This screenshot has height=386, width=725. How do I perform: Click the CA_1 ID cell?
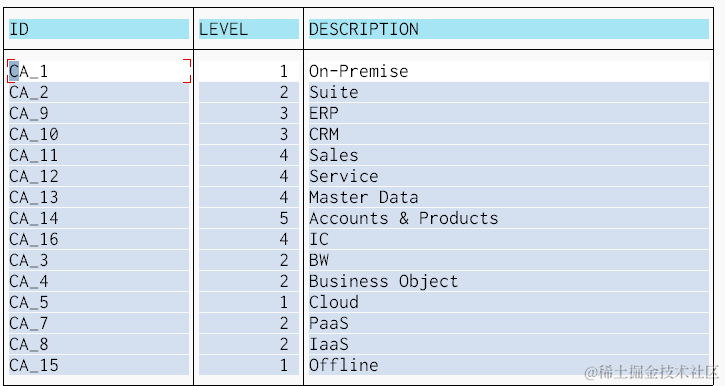tap(99, 71)
